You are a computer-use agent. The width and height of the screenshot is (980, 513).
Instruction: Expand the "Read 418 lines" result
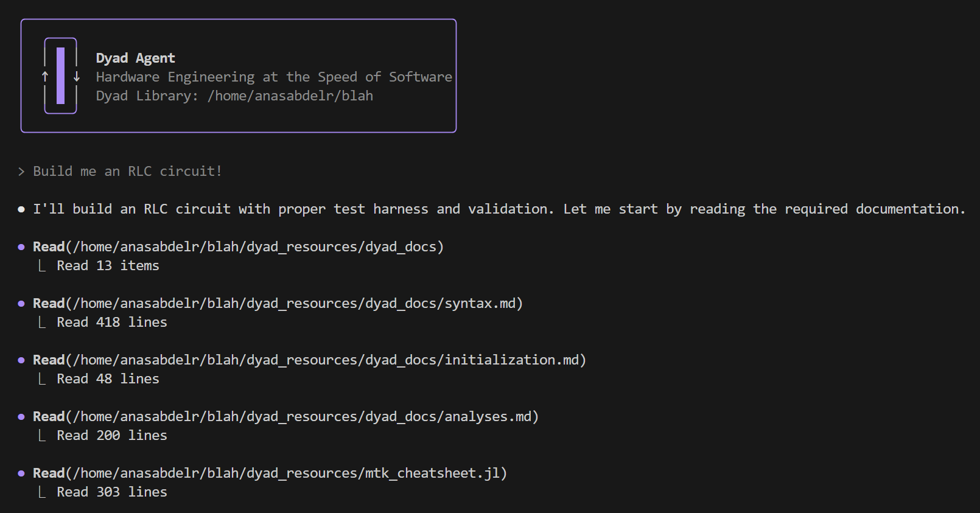[x=111, y=323]
